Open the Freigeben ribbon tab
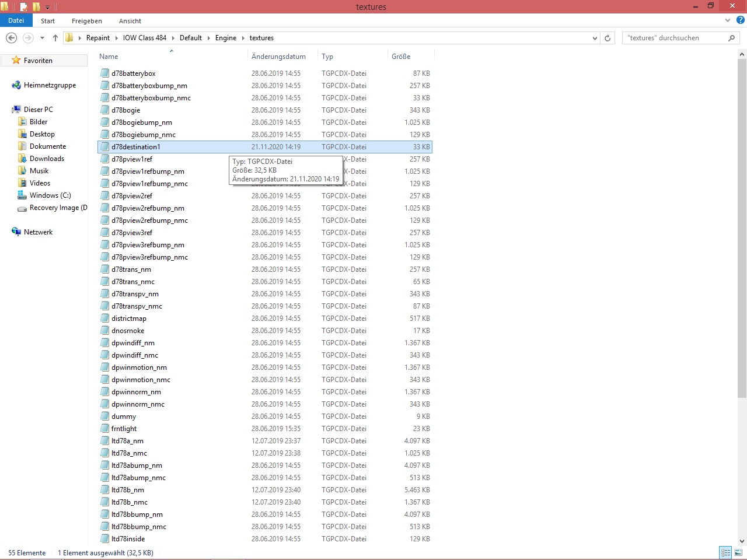 (87, 21)
